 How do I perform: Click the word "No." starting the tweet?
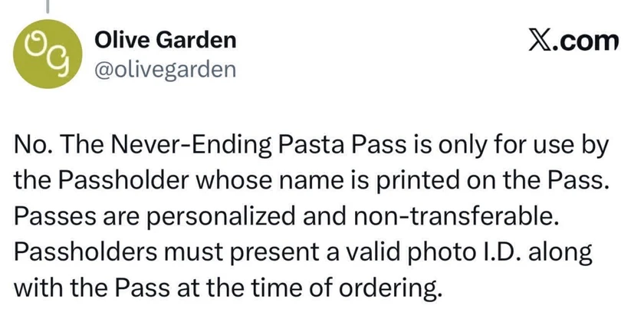(32, 146)
